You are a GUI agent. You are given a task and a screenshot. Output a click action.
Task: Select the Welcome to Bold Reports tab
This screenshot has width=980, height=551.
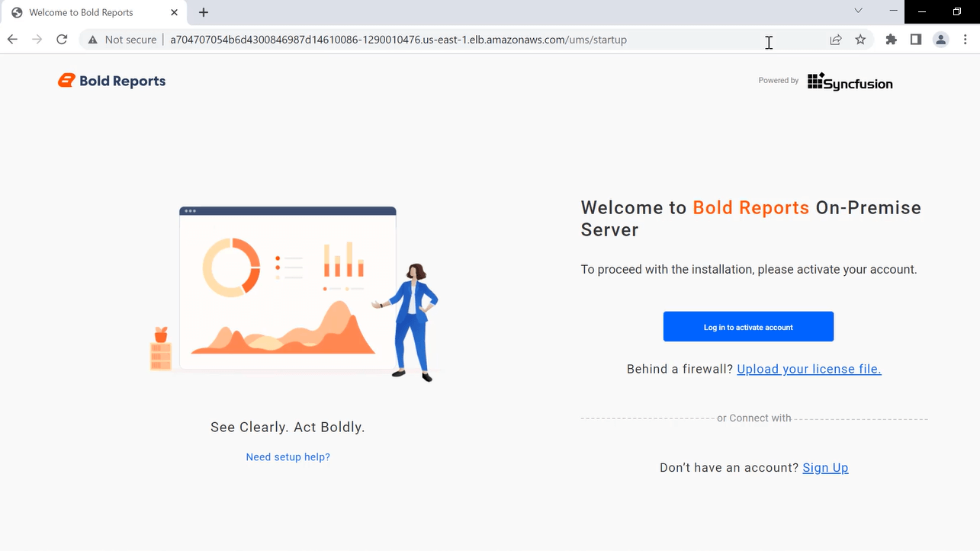94,12
